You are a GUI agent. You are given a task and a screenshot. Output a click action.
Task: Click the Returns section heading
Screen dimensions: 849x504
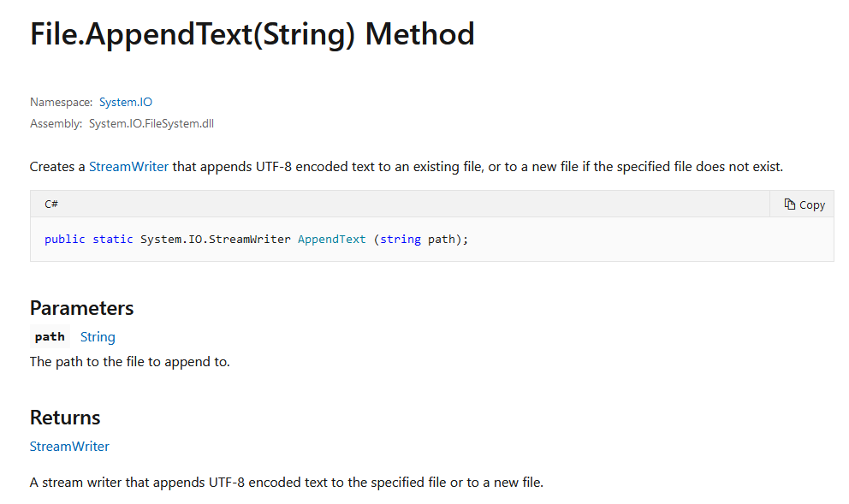pos(65,418)
